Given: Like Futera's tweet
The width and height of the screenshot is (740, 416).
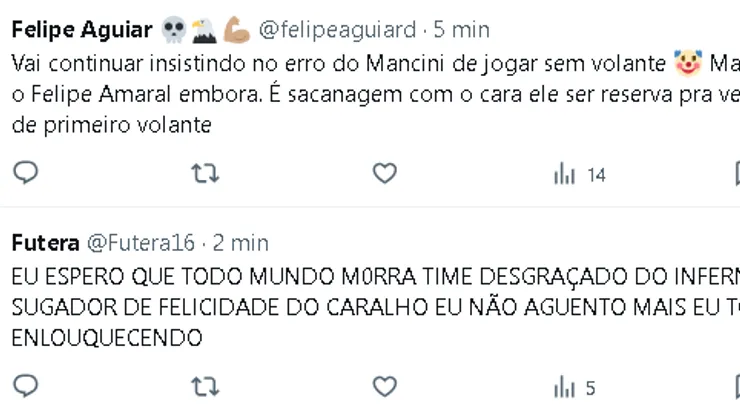Looking at the screenshot, I should (385, 386).
